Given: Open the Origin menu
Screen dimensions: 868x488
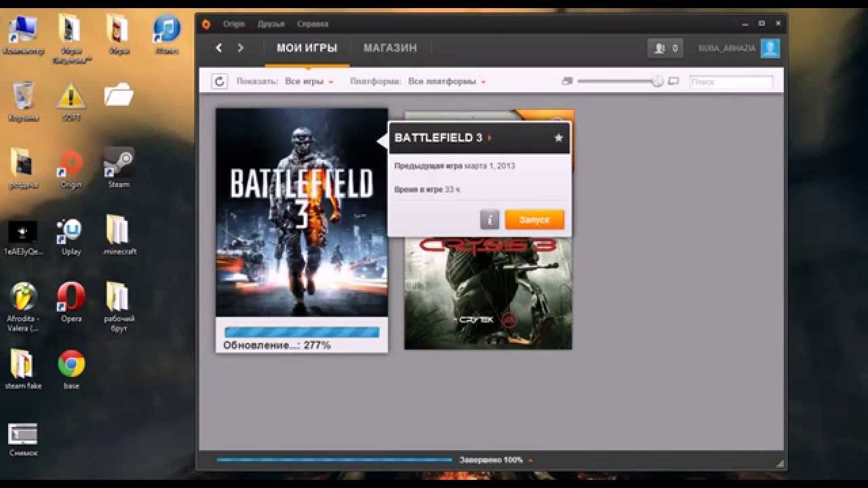Looking at the screenshot, I should point(234,24).
